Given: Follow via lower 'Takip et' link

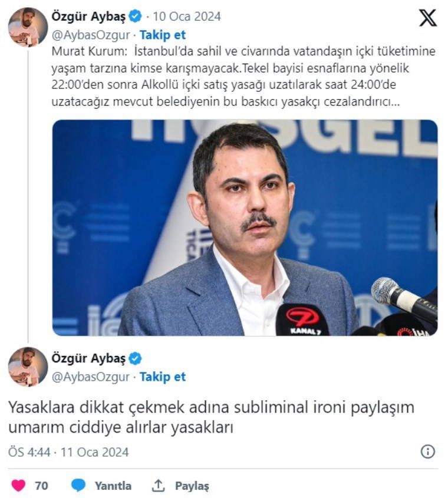Looking at the screenshot, I should pos(162,377).
